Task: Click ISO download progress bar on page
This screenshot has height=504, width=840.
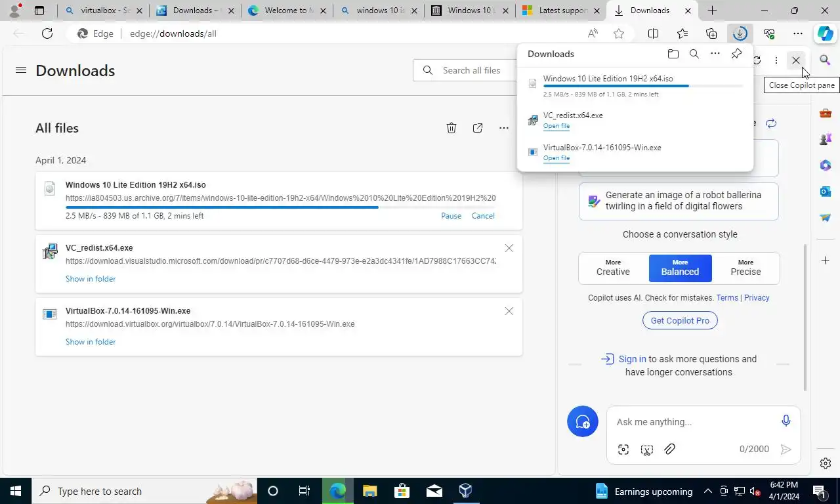Action: click(x=280, y=207)
